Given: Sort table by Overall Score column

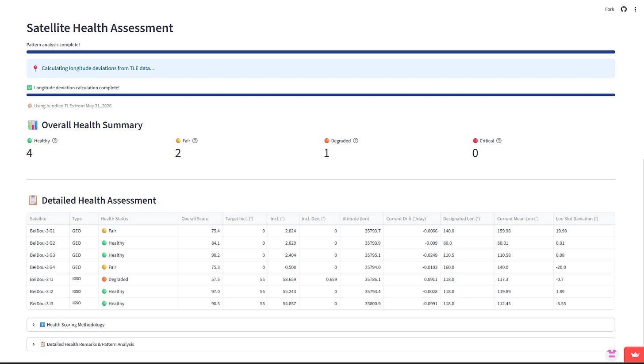Looking at the screenshot, I should pos(201,219).
